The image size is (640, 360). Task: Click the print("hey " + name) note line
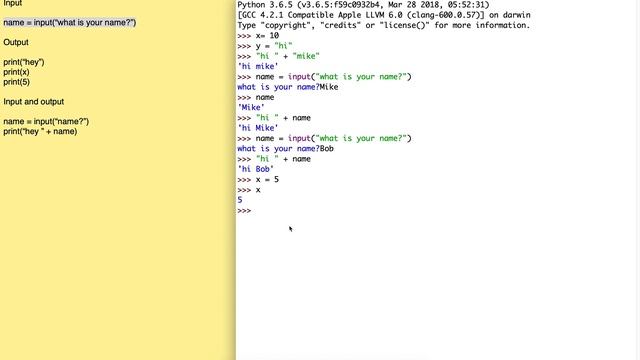tap(40, 131)
